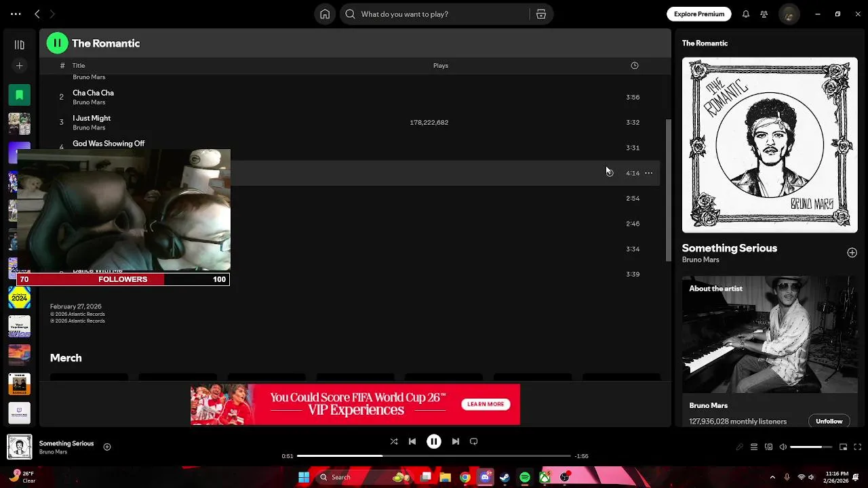
Task: Enter full screen mode
Action: tap(858, 447)
